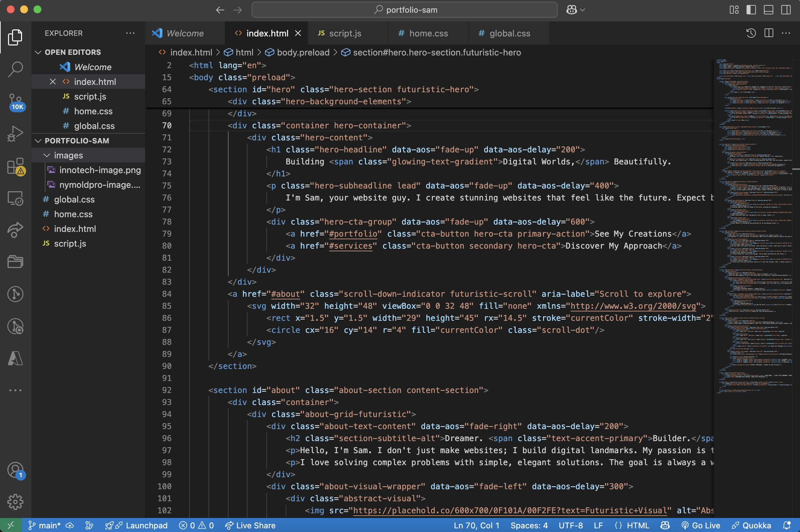Open Explorer views and more actions ellipsis

pyautogui.click(x=130, y=33)
